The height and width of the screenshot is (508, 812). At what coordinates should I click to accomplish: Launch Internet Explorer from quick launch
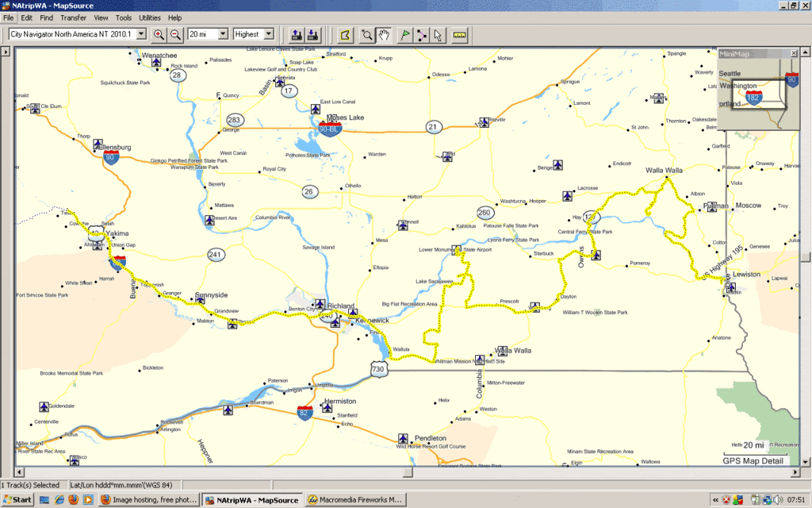coord(59,500)
